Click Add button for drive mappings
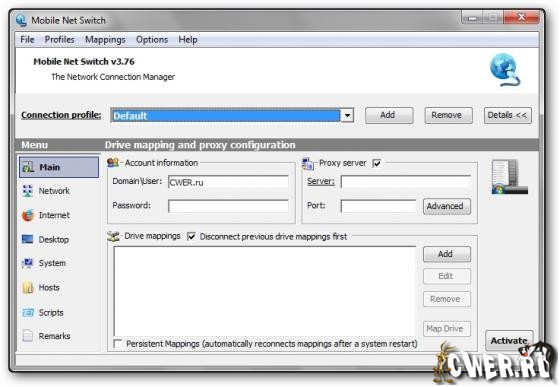The image size is (560, 387). point(446,254)
